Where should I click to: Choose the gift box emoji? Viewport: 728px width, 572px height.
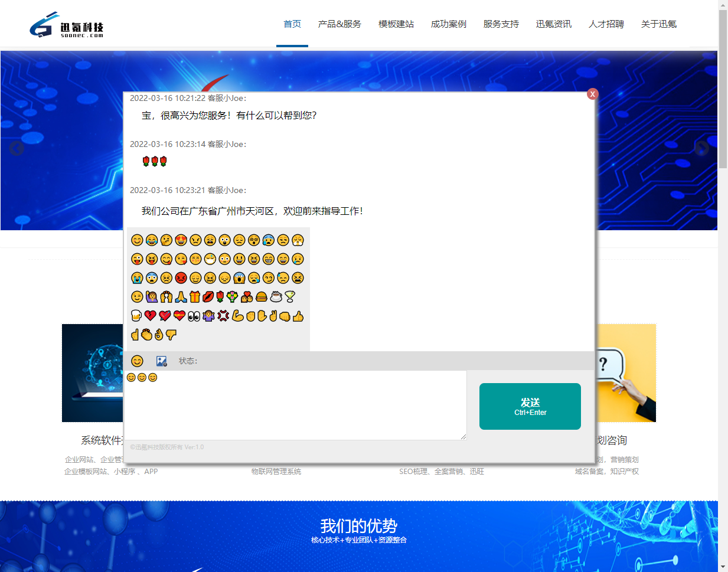[195, 297]
